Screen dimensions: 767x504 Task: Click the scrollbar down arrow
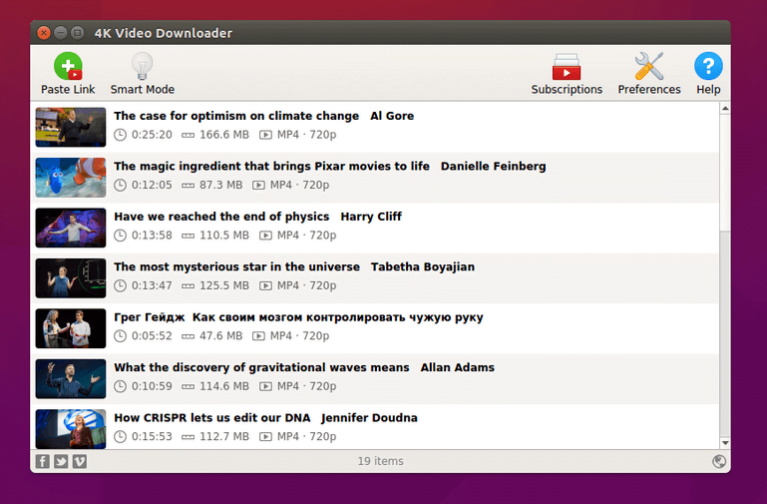725,443
